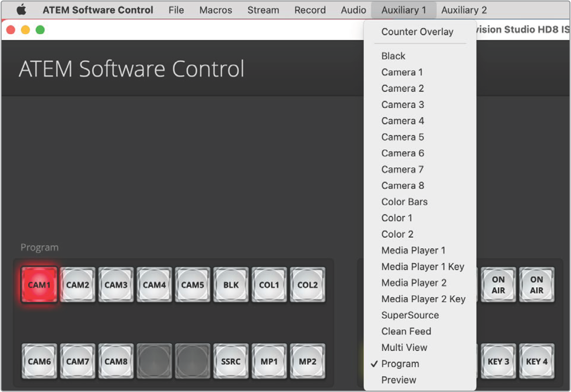
Task: Select Counter Overlay in Auxiliary 1 menu
Action: click(x=420, y=32)
